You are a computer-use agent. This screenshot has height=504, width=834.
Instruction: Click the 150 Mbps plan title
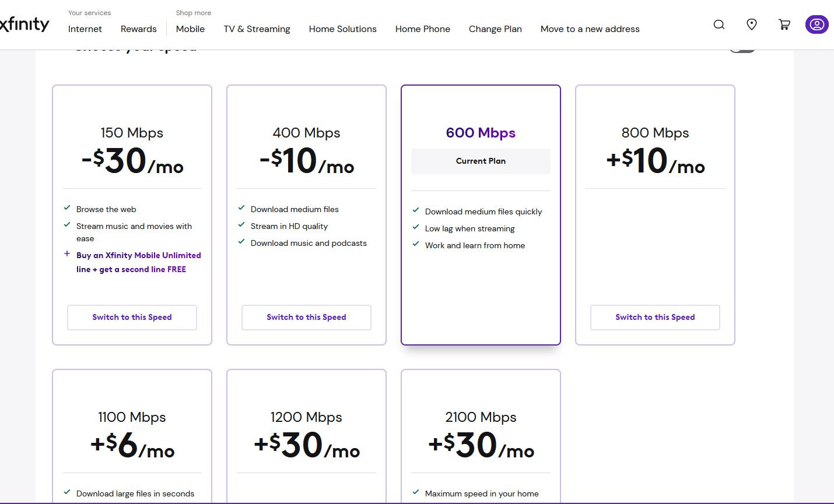tap(132, 133)
